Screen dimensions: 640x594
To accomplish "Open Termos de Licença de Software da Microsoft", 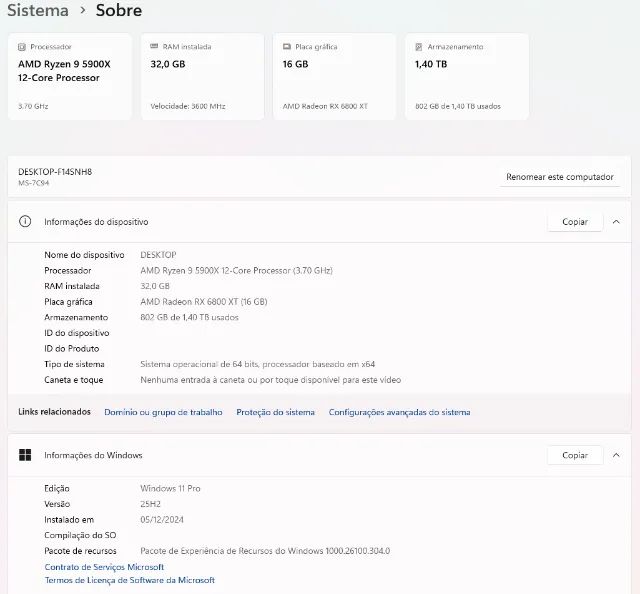I will [x=130, y=580].
